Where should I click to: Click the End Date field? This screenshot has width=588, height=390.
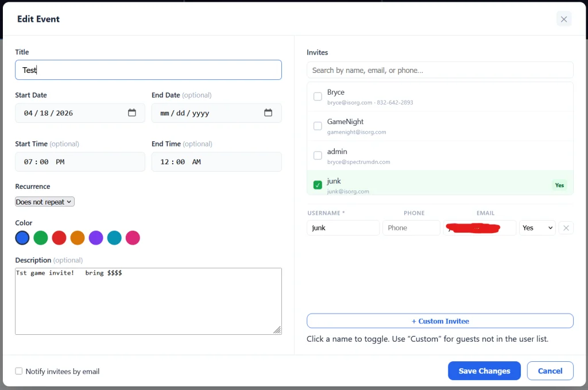click(216, 113)
